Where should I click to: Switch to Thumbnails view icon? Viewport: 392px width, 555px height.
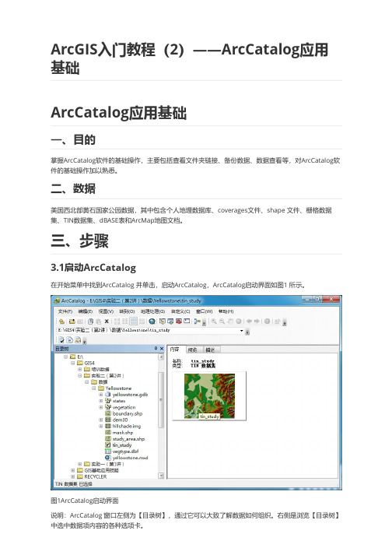point(142,321)
